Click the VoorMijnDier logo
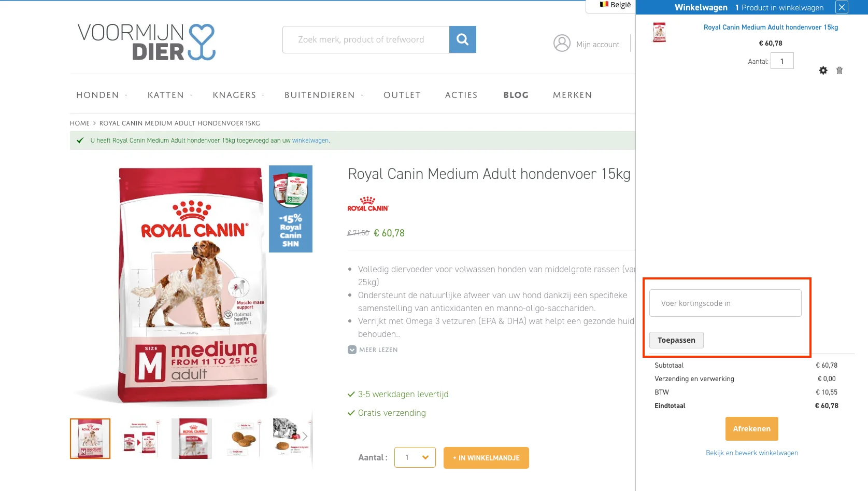 coord(146,41)
